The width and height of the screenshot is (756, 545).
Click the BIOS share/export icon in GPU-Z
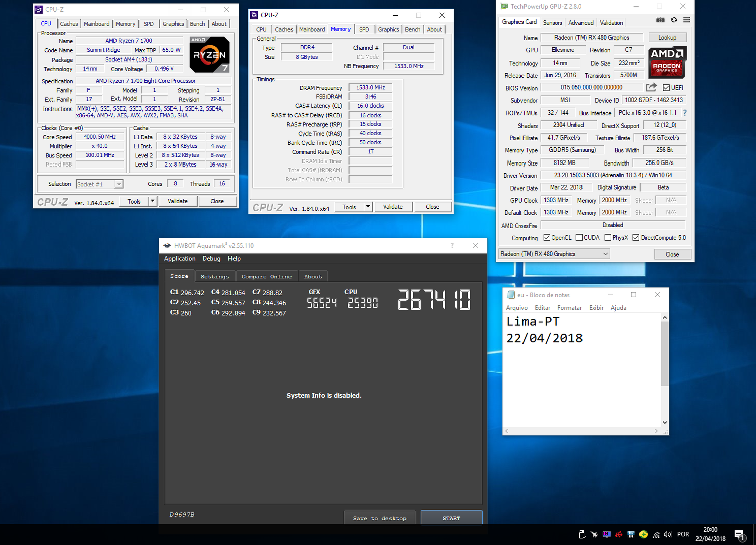[x=651, y=87]
